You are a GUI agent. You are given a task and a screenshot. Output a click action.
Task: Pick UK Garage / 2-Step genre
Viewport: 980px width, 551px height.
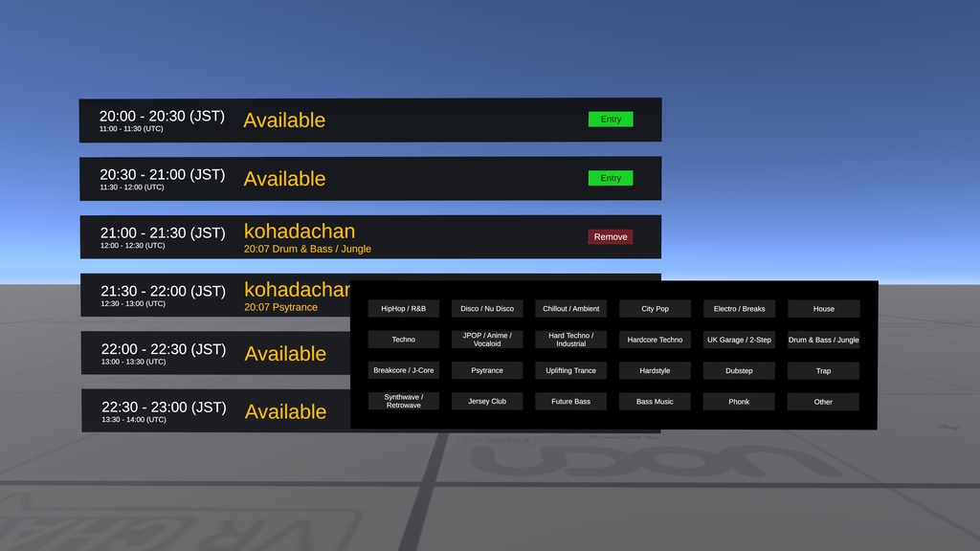coord(739,340)
